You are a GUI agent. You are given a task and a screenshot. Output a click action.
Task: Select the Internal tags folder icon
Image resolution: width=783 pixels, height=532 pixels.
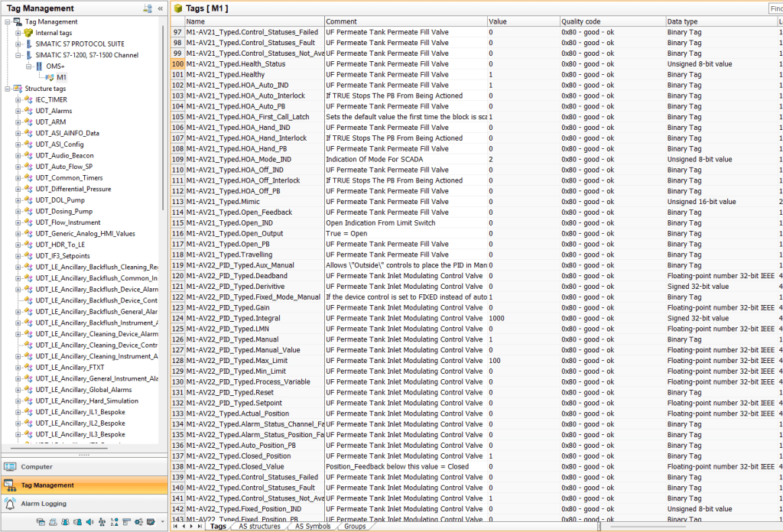coord(28,33)
